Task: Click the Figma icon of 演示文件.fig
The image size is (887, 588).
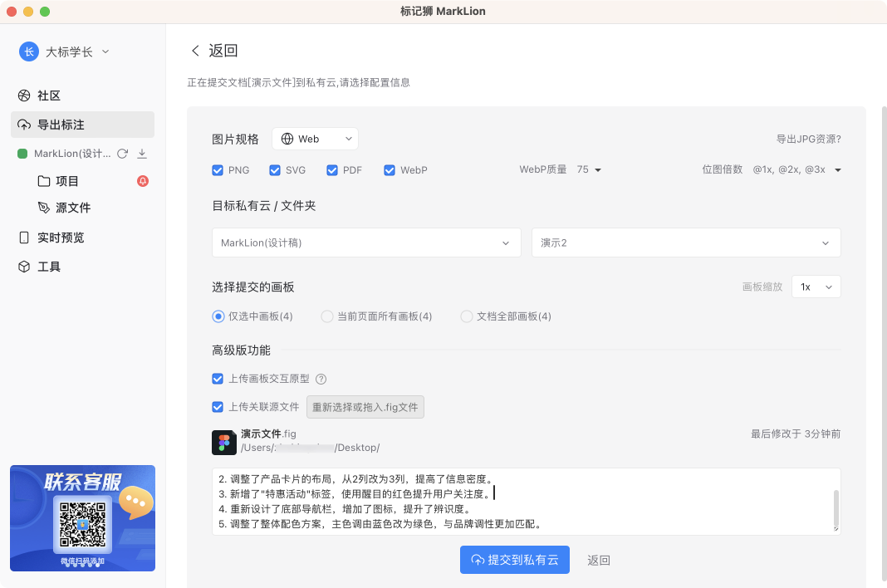Action: click(223, 442)
